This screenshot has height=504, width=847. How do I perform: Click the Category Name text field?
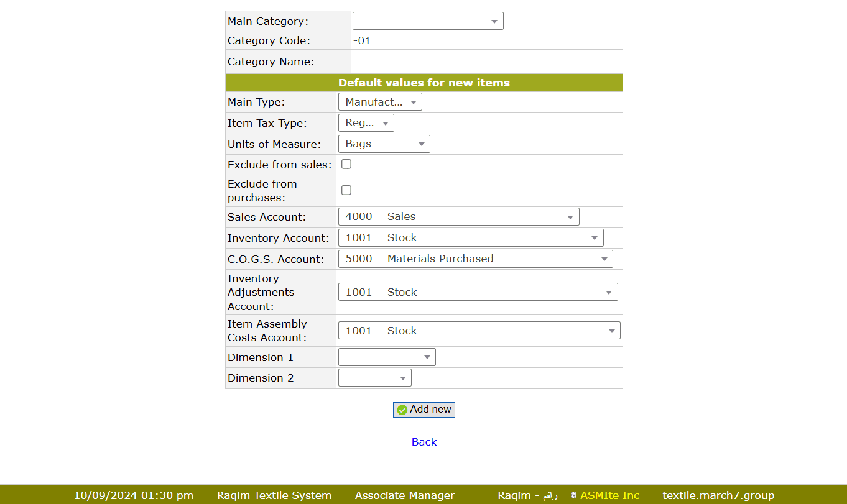pos(449,62)
